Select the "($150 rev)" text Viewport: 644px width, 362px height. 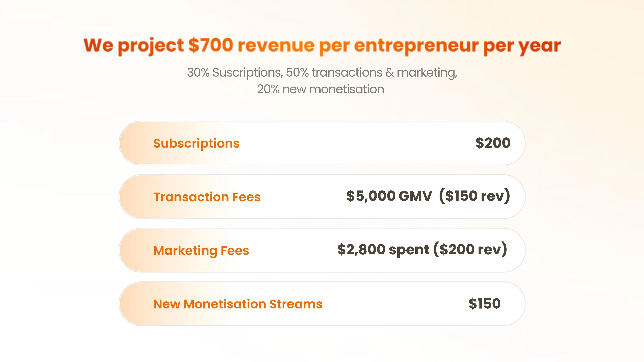coord(474,196)
